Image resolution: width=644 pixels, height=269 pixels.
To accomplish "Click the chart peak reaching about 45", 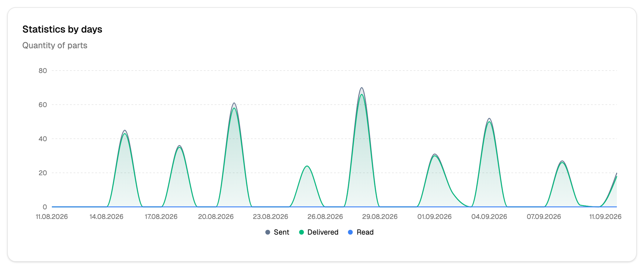I will [x=125, y=130].
